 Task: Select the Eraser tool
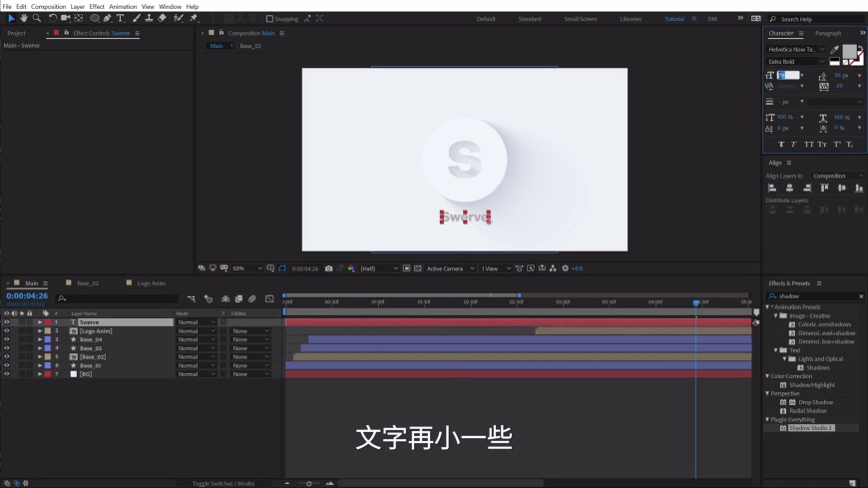point(163,18)
